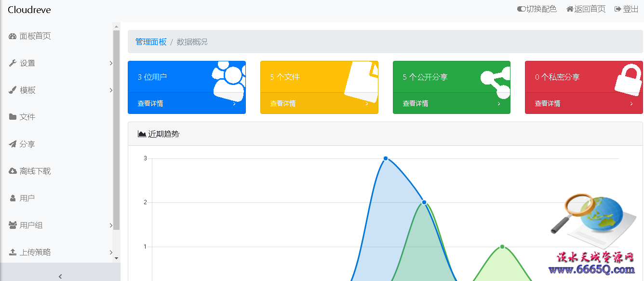Click the paintbrush icon beside 模板

tap(13, 90)
